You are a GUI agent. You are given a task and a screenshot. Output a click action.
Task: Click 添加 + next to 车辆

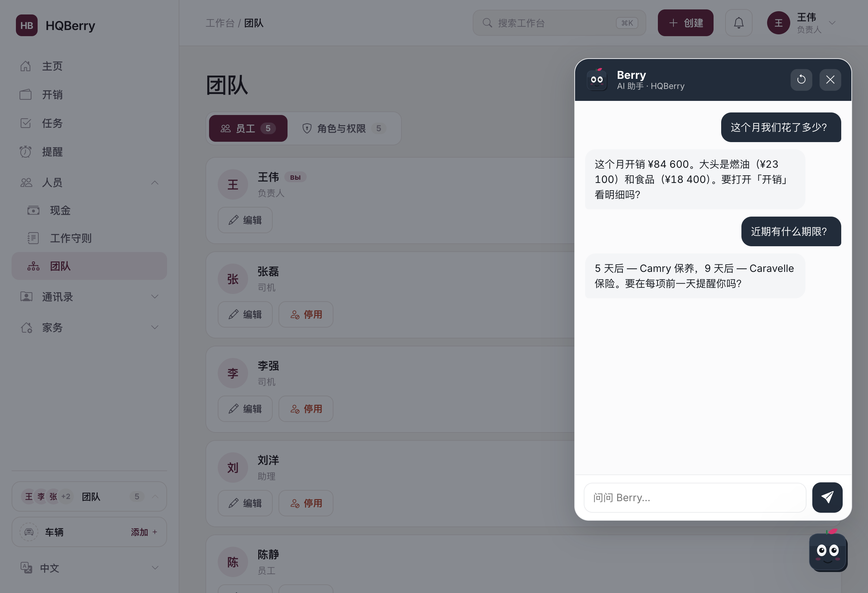tap(144, 532)
